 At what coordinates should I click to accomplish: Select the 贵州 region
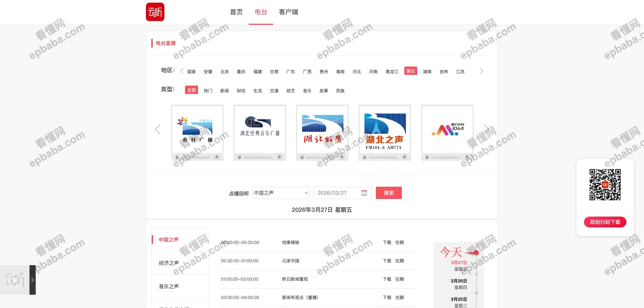coord(324,72)
